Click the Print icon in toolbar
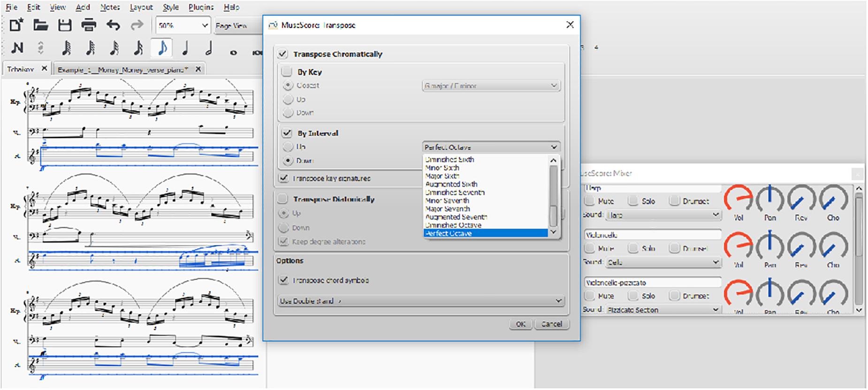Screen dimensions: 868x390 point(89,25)
